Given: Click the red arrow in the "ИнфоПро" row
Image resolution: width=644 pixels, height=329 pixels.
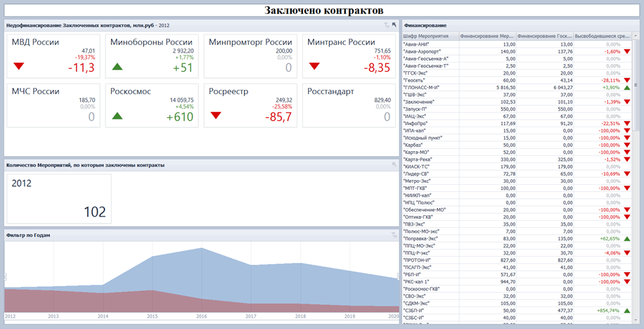Looking at the screenshot, I should pyautogui.click(x=626, y=123).
